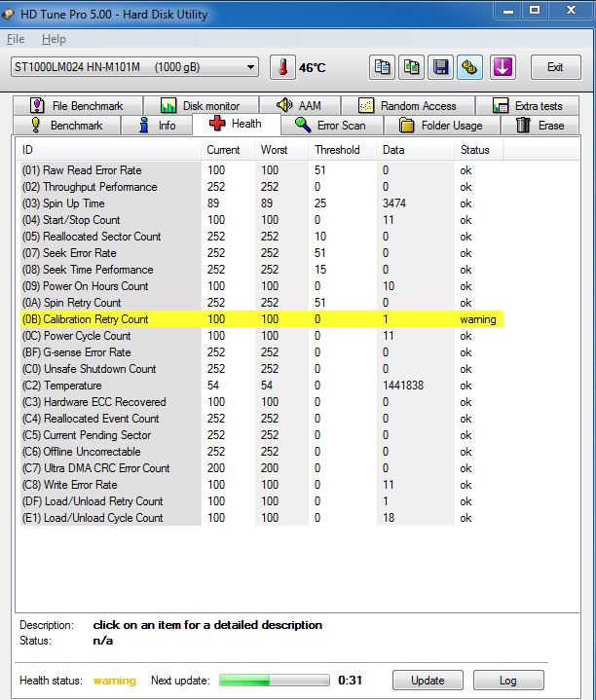The image size is (596, 700).
Task: Select the (C6) Offline Uncorrectable row
Action: tap(262, 452)
